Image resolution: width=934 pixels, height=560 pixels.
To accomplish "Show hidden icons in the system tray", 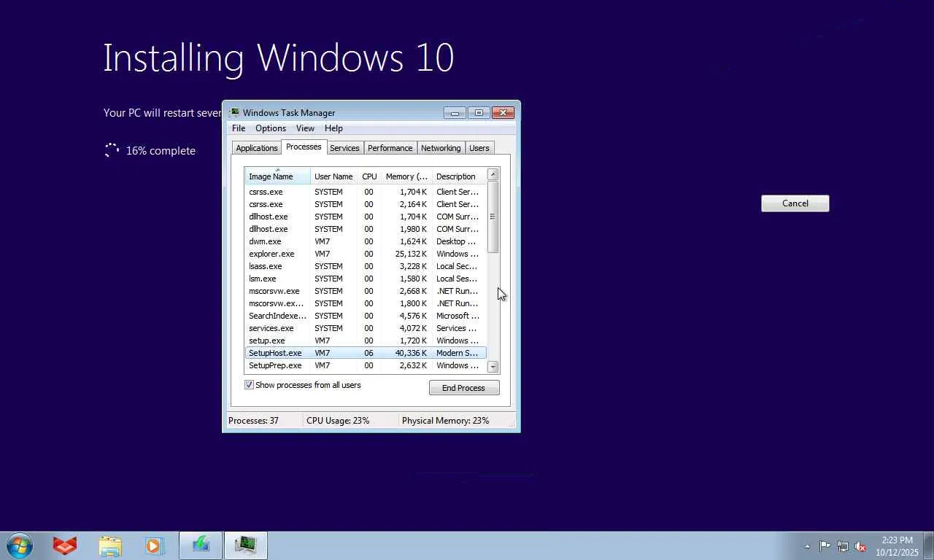I will tap(807, 546).
